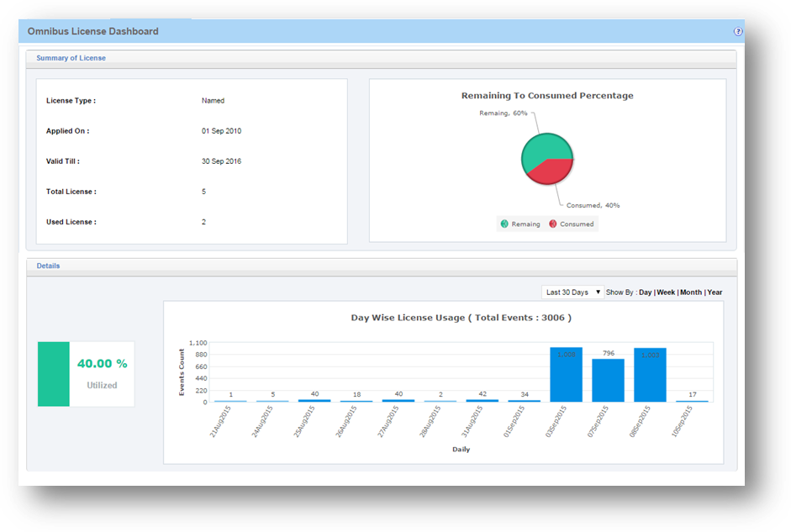Collapse the Summary of License section
Screen dimensions: 791x532
click(71, 58)
